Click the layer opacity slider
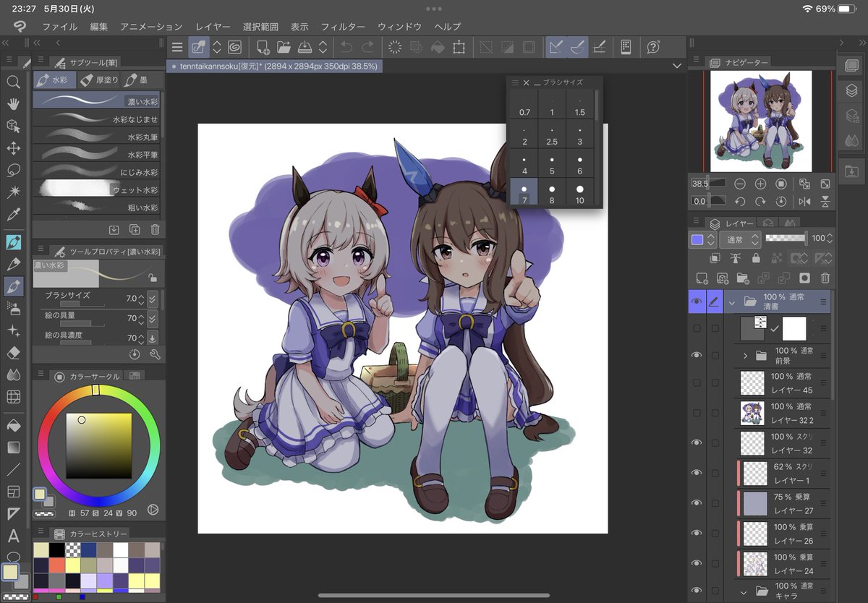This screenshot has width=868, height=603. tap(786, 238)
